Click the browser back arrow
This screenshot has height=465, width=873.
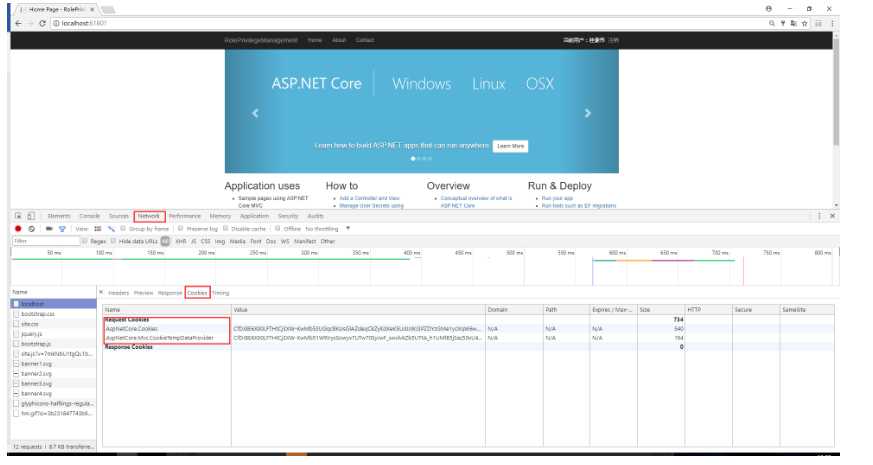pyautogui.click(x=18, y=23)
